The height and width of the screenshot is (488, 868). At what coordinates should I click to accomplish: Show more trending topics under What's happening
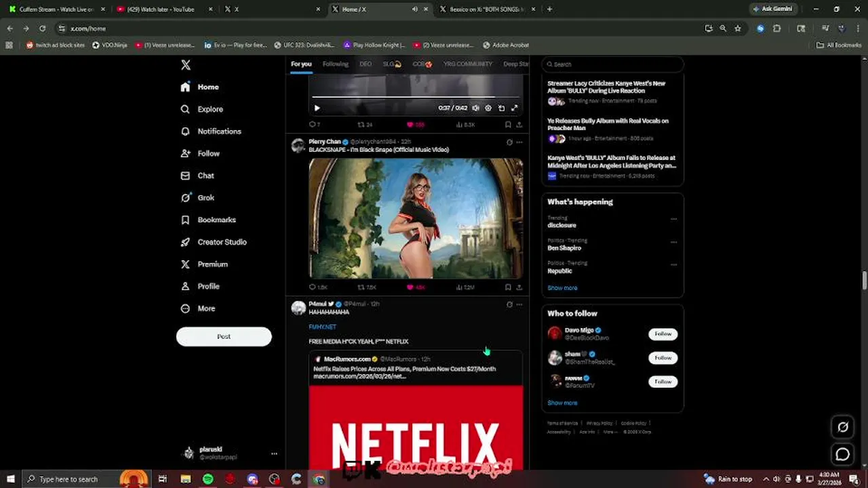pos(562,288)
